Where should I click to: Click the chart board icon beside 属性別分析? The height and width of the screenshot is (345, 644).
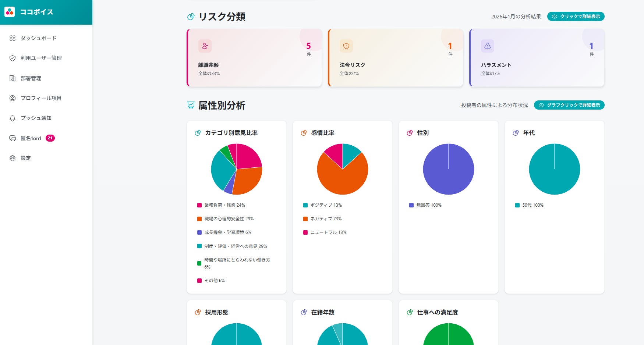191,105
